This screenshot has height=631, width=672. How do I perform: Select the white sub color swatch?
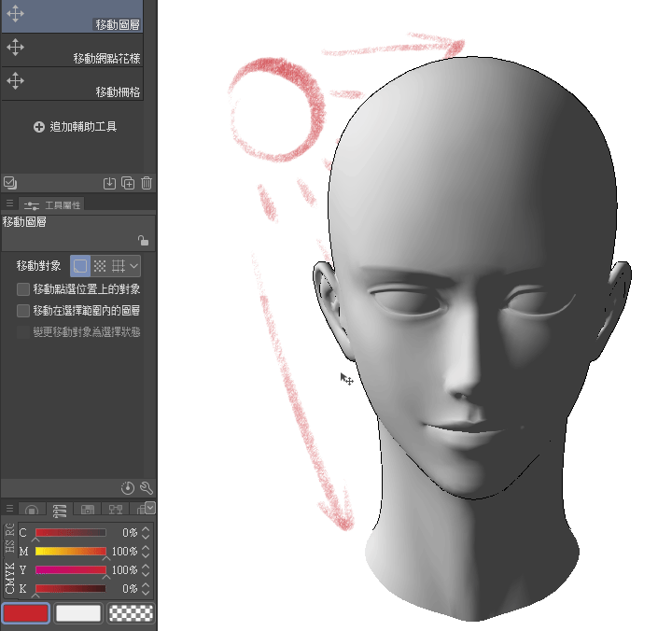[78, 613]
